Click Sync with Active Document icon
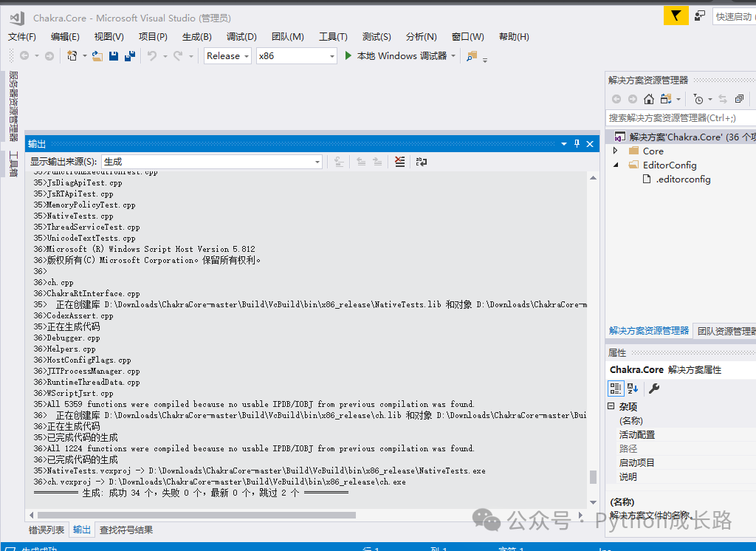Image resolution: width=756 pixels, height=551 pixels. click(x=722, y=99)
